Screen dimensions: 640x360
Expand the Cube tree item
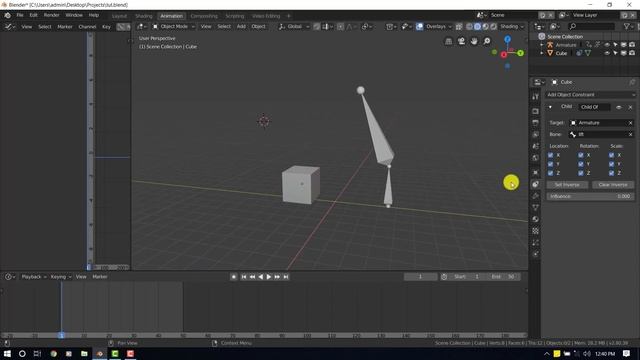pyautogui.click(x=542, y=53)
